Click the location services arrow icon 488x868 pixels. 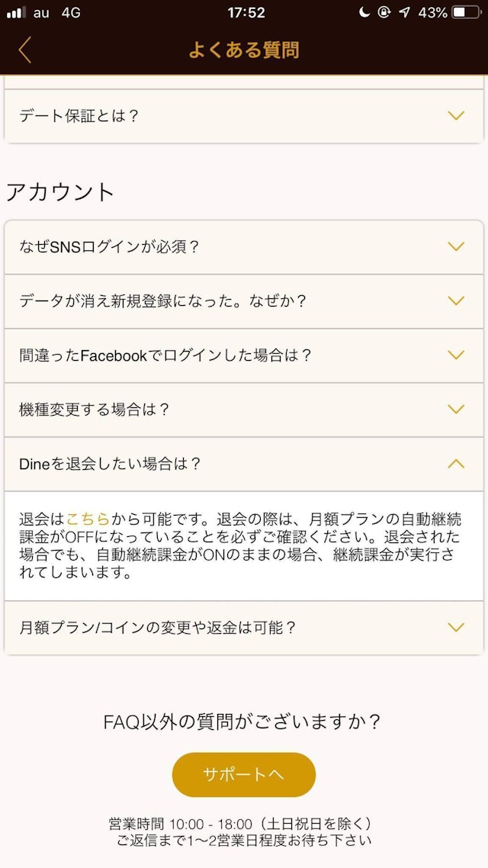click(x=403, y=12)
